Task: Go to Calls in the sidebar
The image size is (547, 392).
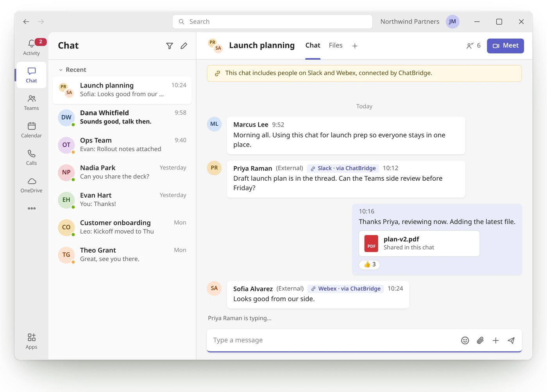Action: [x=31, y=157]
